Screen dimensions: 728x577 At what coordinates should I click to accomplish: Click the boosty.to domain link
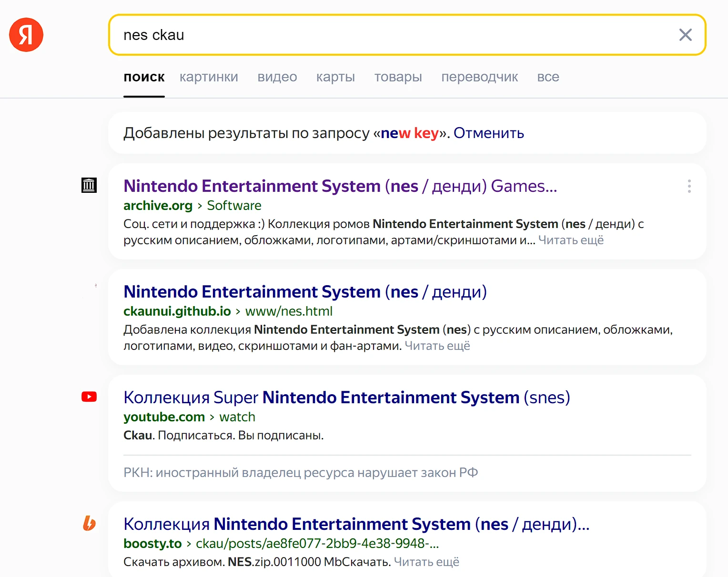point(152,544)
